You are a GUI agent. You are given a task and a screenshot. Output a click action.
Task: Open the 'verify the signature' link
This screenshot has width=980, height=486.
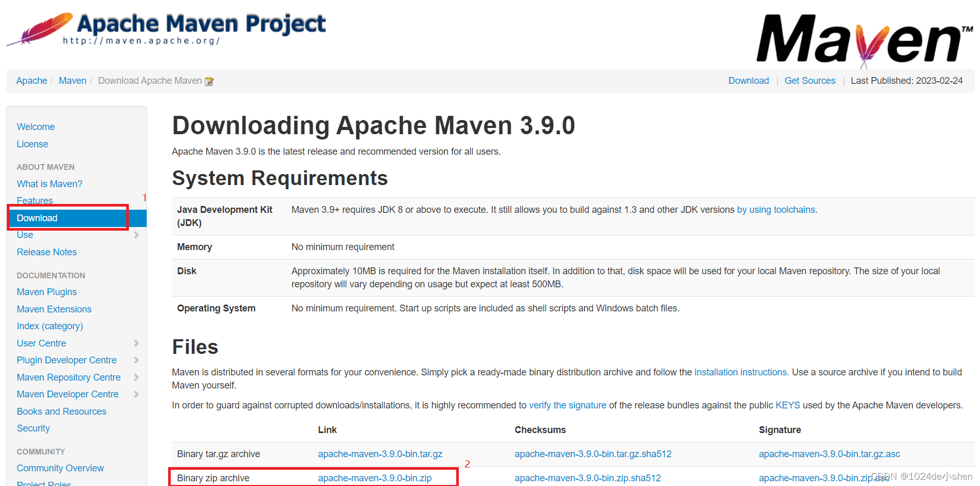click(568, 405)
